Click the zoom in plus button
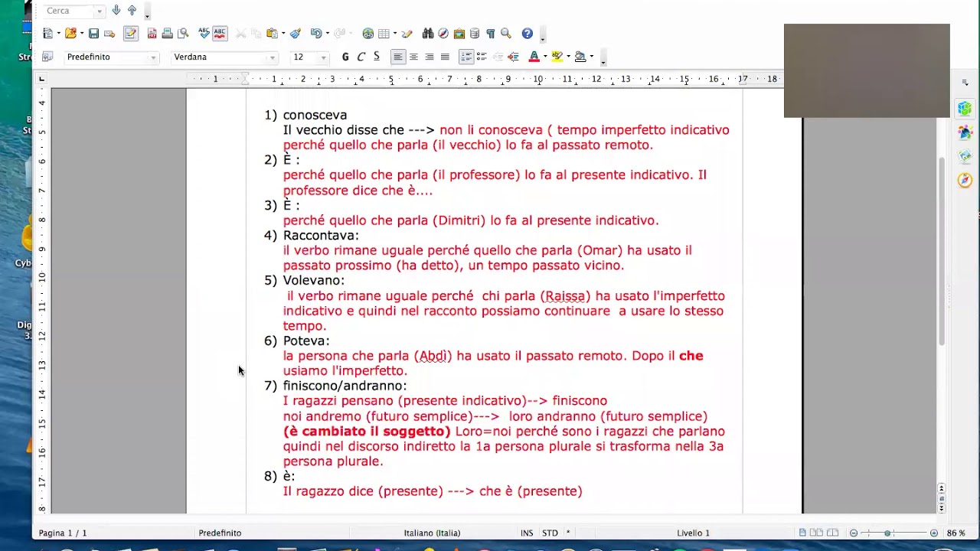This screenshot has height=551, width=980. pyautogui.click(x=933, y=533)
